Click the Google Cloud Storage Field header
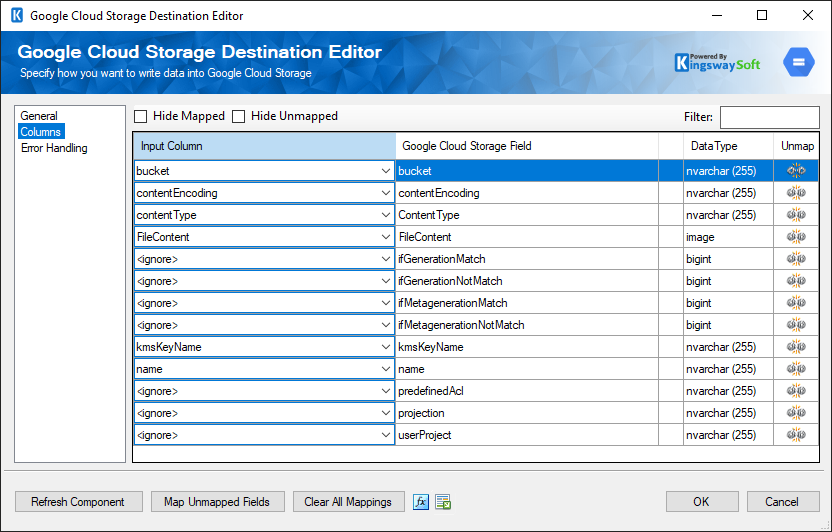 (527, 146)
